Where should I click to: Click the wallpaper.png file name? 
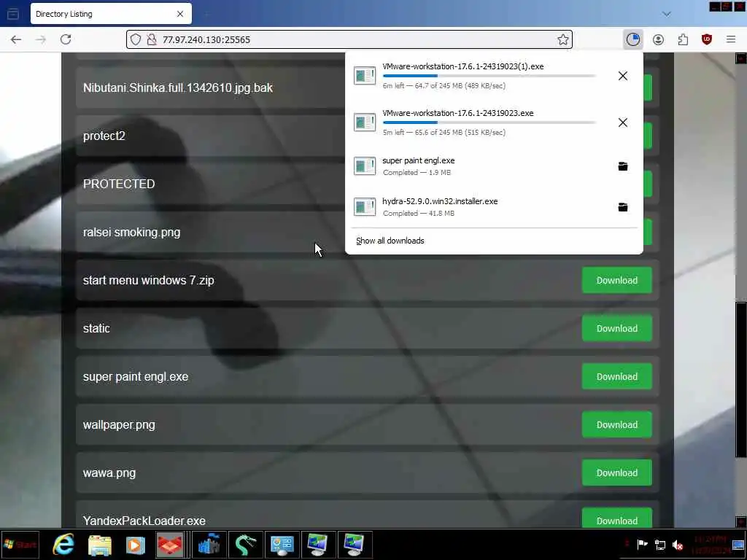point(119,425)
